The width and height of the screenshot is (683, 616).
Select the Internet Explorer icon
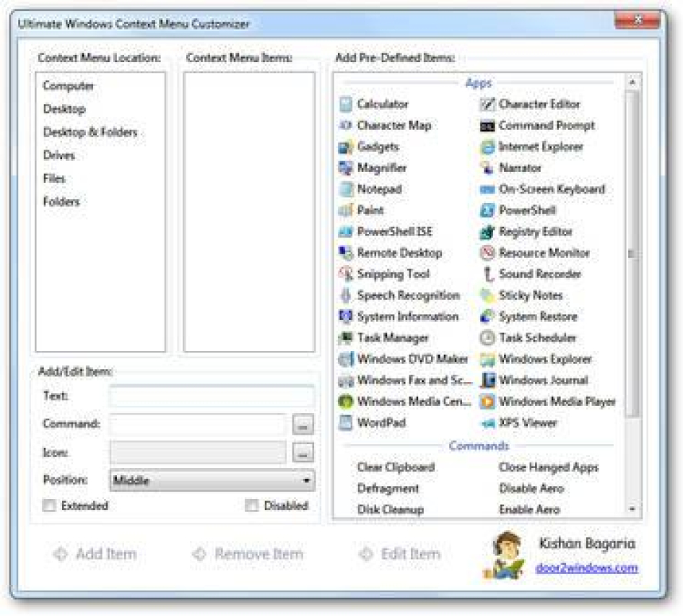point(487,147)
